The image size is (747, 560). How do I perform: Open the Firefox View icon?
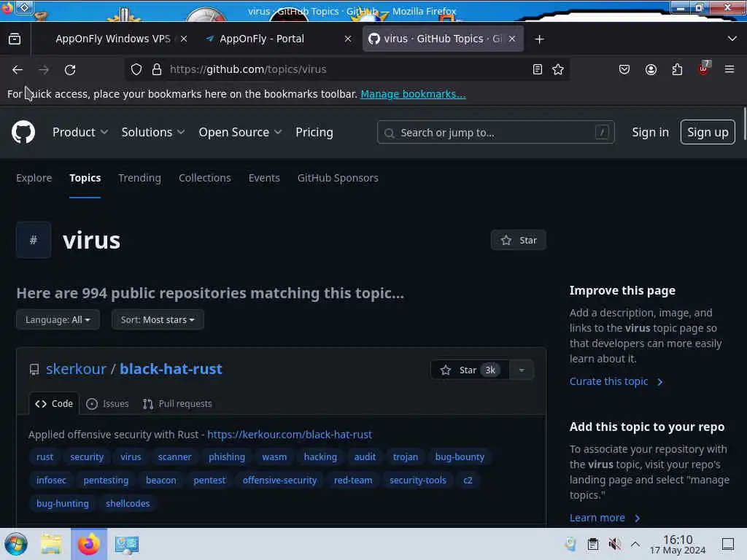pos(15,39)
